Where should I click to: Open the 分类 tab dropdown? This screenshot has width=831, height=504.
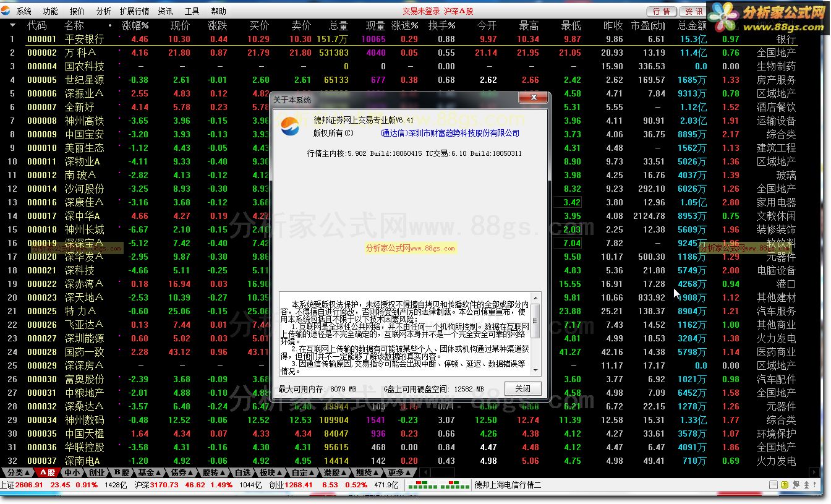(x=17, y=472)
